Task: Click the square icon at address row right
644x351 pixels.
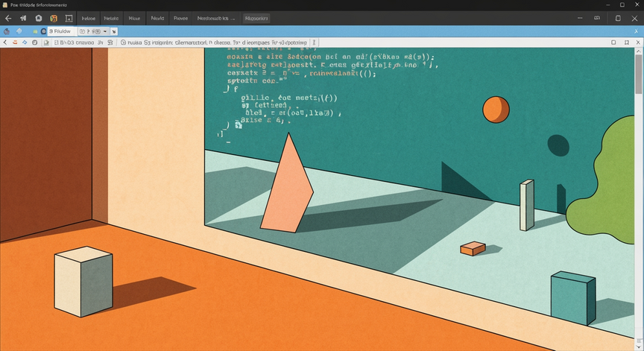Action: coord(613,42)
